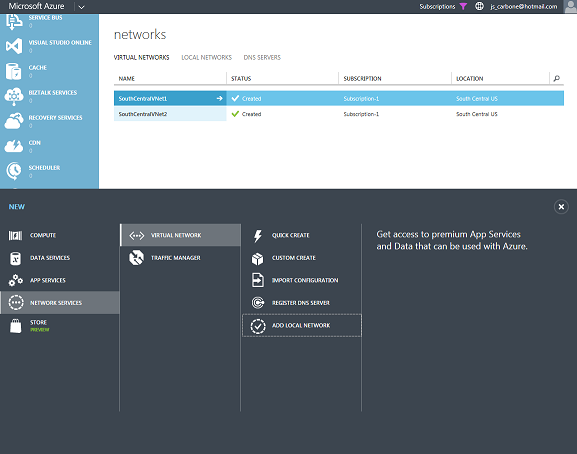Click the user avatar icon
The height and width of the screenshot is (454, 577).
click(571, 7)
